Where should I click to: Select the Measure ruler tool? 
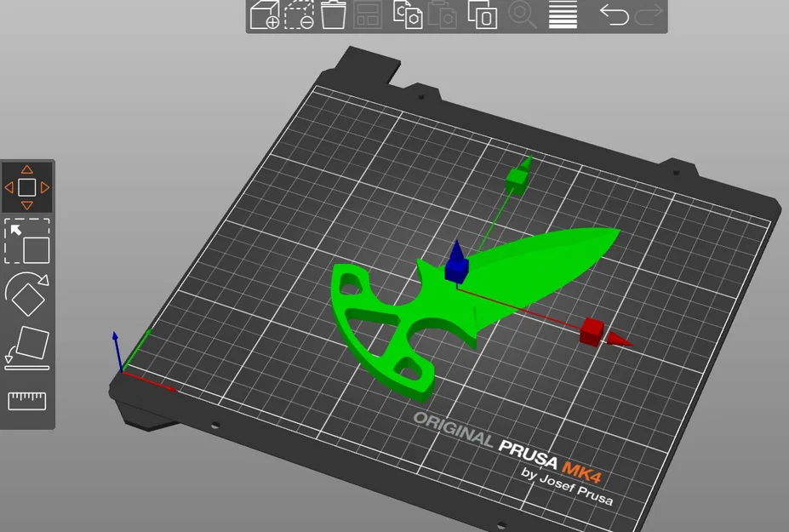[x=27, y=401]
